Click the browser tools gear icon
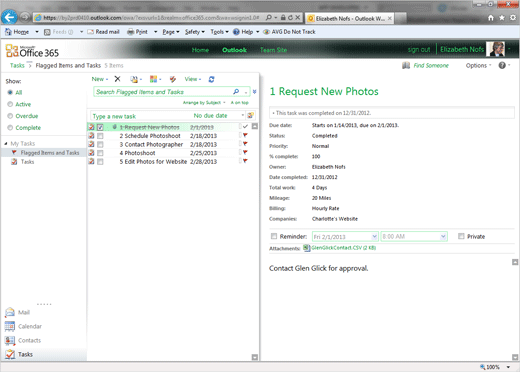The height and width of the screenshot is (372, 520). click(x=513, y=18)
